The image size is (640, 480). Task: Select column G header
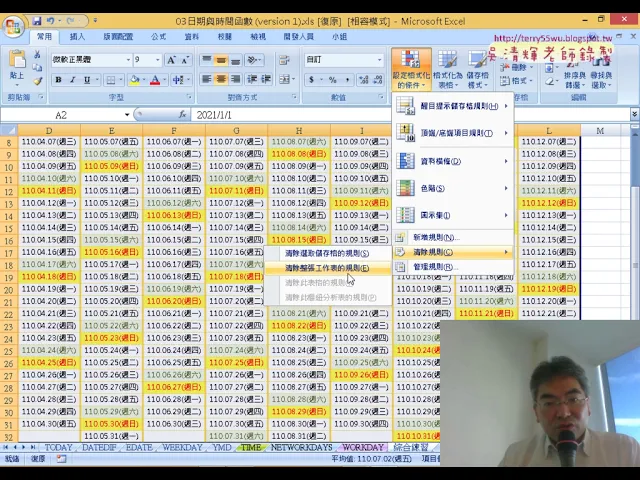click(236, 131)
